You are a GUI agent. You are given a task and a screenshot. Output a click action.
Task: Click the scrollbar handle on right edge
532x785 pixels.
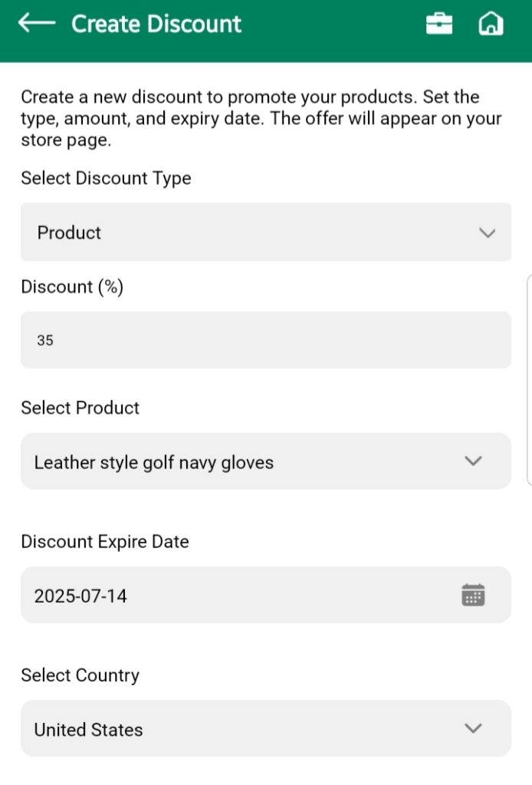click(528, 379)
